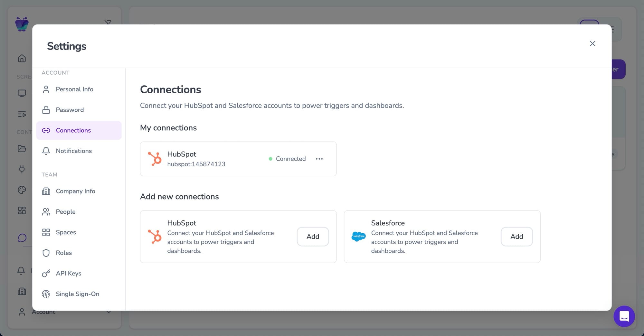The height and width of the screenshot is (336, 644).
Task: Open Personal Info settings
Action: [74, 89]
